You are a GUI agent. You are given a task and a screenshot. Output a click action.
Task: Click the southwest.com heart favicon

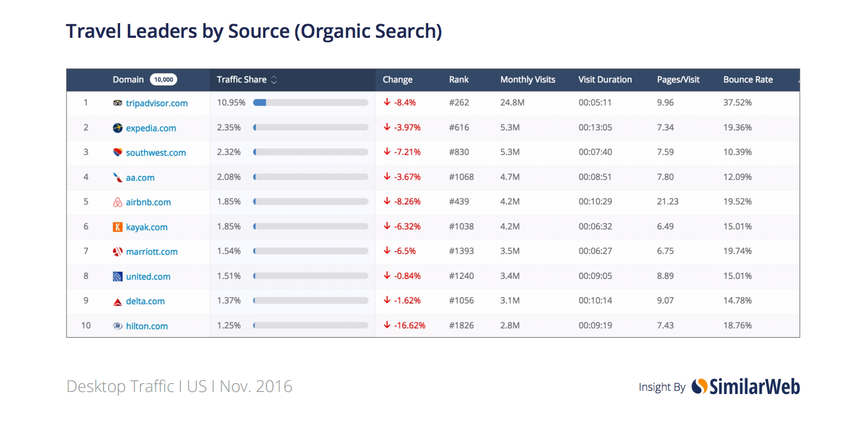[117, 152]
